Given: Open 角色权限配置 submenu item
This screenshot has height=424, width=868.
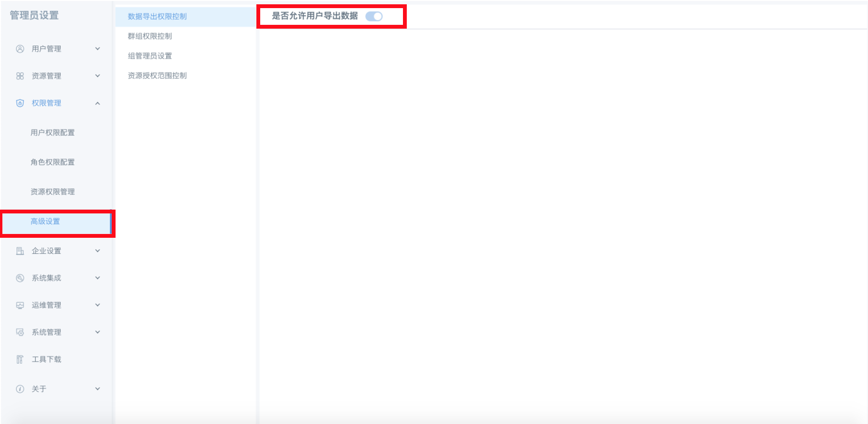Looking at the screenshot, I should pyautogui.click(x=53, y=162).
